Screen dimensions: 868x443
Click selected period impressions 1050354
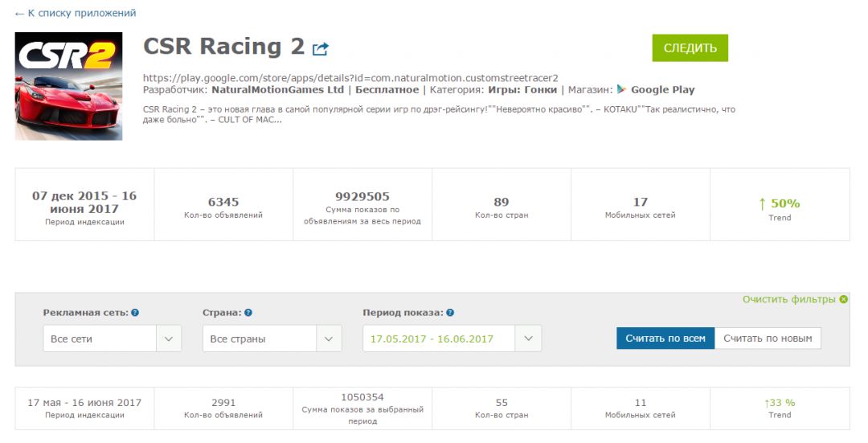pos(362,397)
